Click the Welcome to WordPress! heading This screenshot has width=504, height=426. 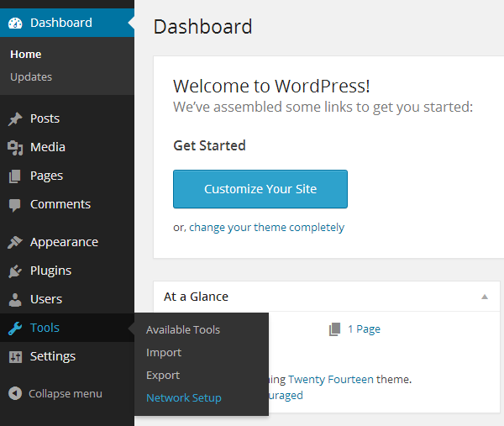pos(271,87)
